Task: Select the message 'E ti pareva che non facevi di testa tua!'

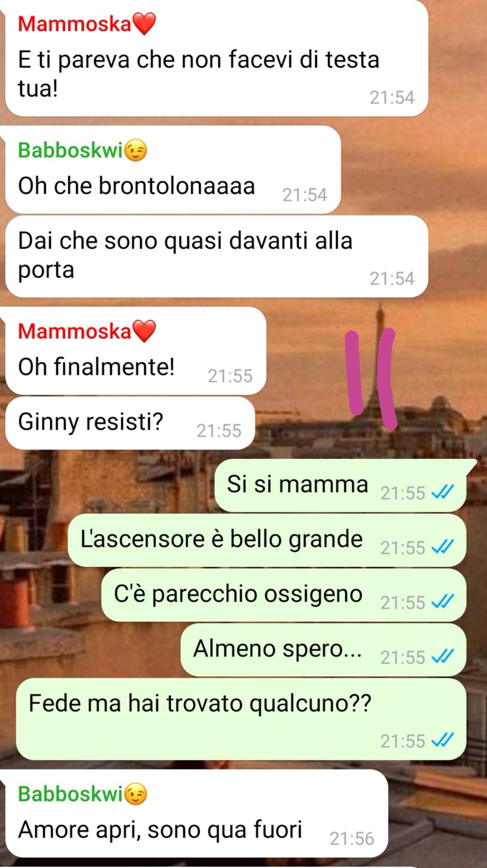Action: point(216,58)
